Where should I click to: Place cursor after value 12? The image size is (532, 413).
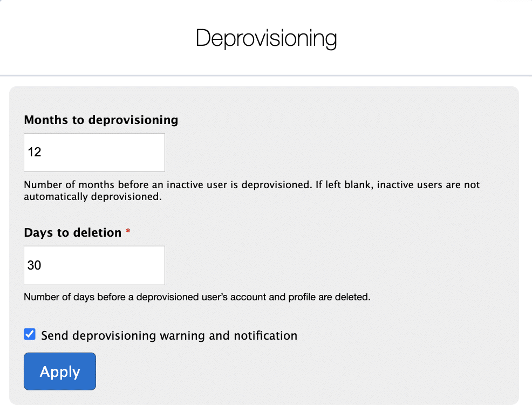coord(43,153)
